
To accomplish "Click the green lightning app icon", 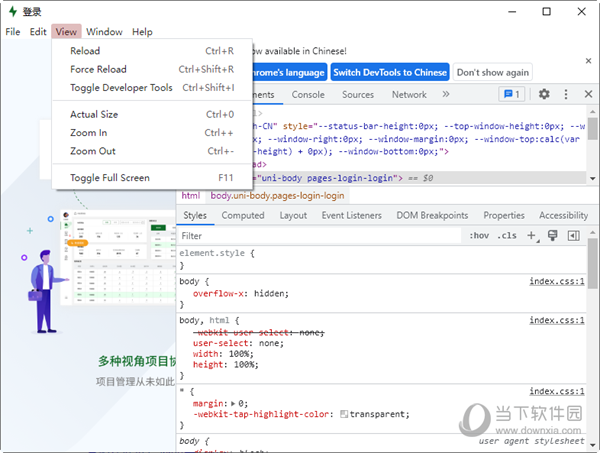I will [x=13, y=11].
